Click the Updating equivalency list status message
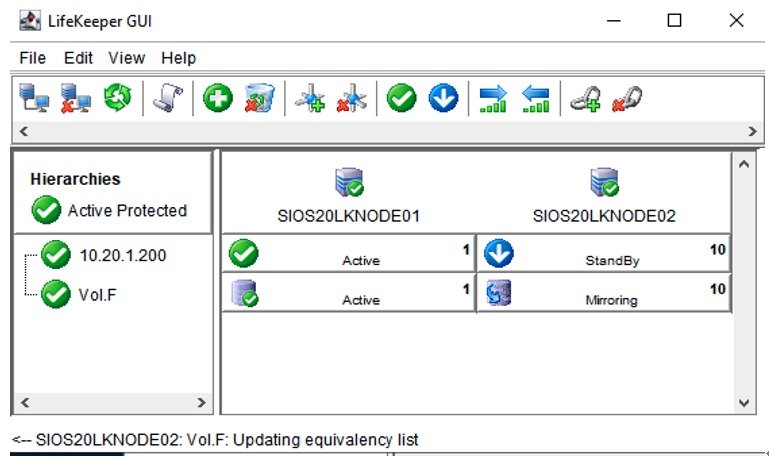 pos(215,439)
